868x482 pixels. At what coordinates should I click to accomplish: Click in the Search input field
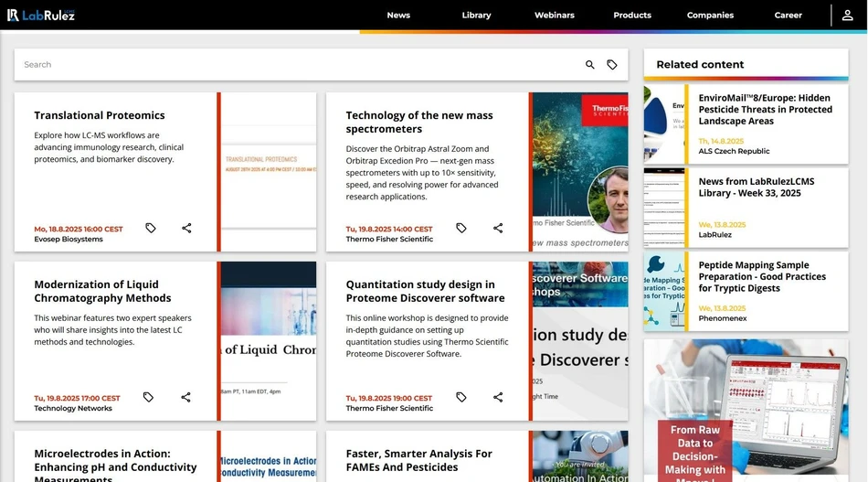coord(292,65)
